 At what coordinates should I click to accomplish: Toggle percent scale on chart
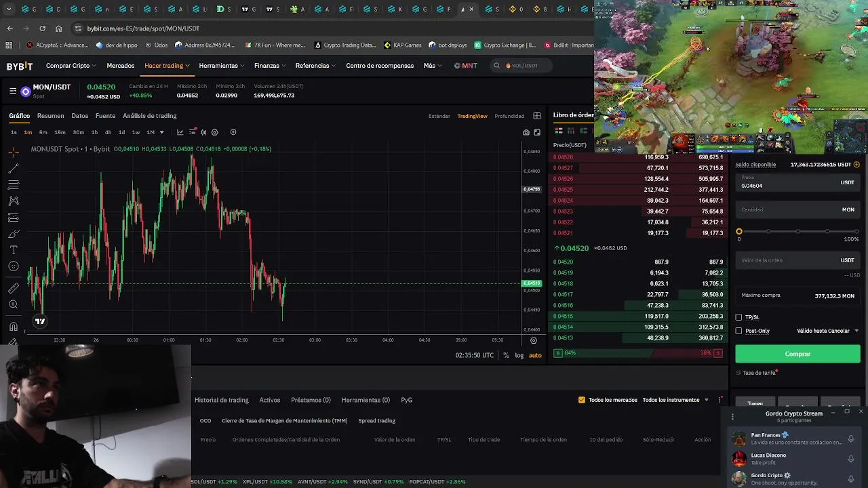pos(506,355)
